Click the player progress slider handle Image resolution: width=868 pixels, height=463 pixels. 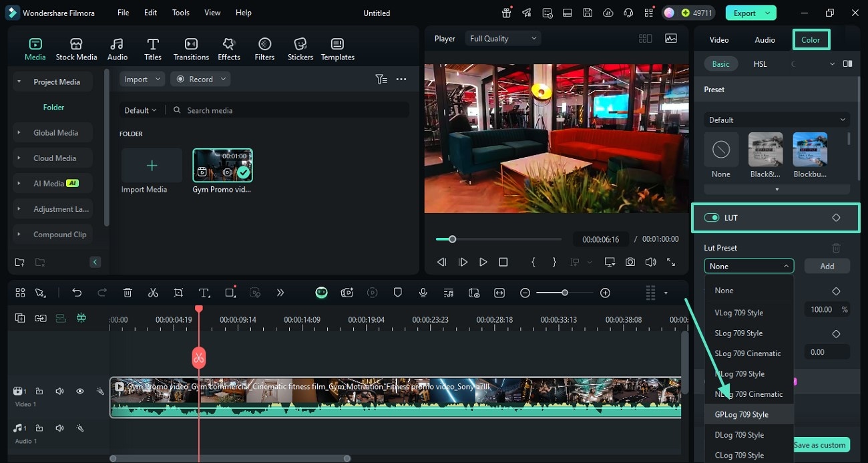coord(452,239)
